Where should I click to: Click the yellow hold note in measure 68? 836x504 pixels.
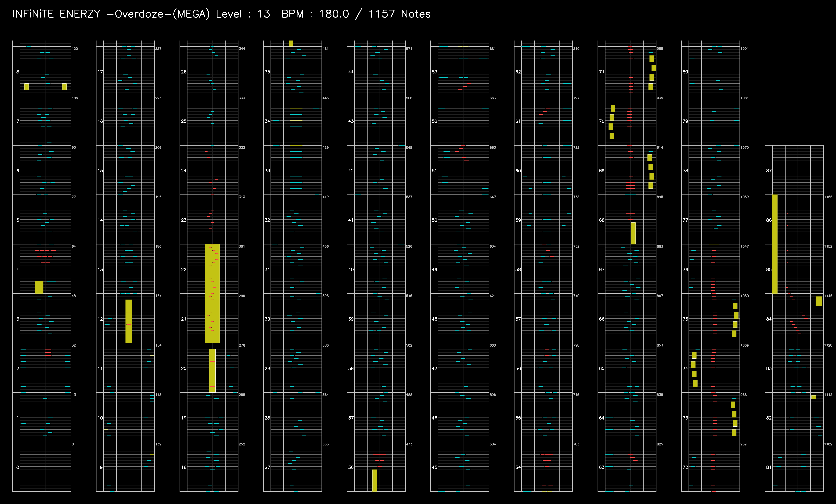click(633, 233)
